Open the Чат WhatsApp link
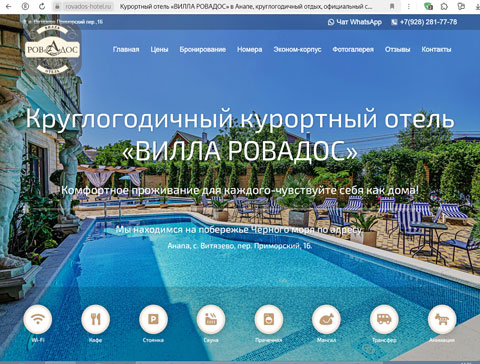480x364 pixels. tap(359, 22)
